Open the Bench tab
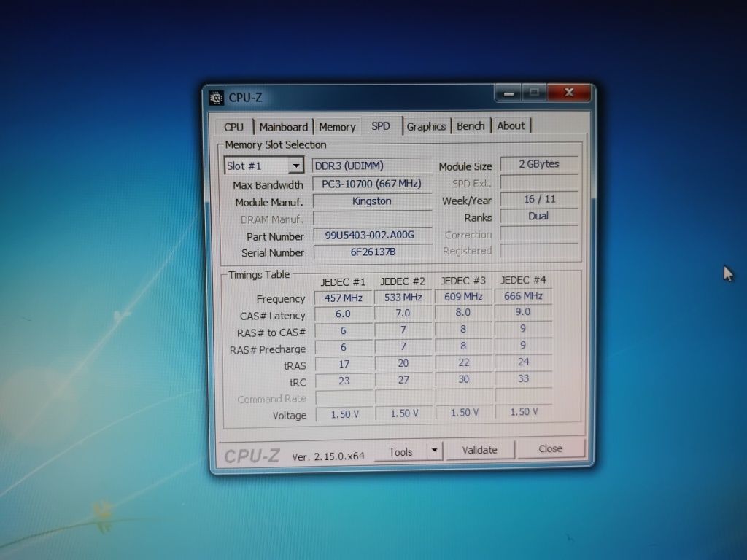Screen dimensions: 747x560 point(471,125)
